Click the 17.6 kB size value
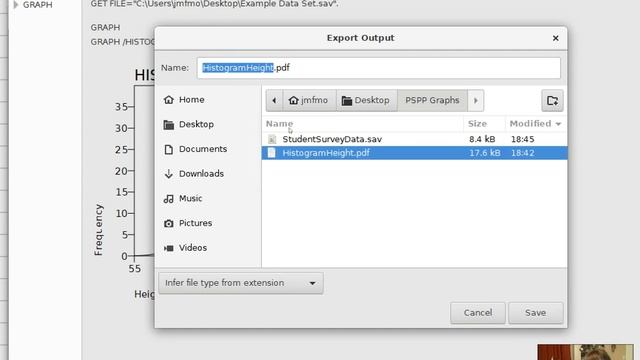The height and width of the screenshot is (360, 640). point(484,153)
